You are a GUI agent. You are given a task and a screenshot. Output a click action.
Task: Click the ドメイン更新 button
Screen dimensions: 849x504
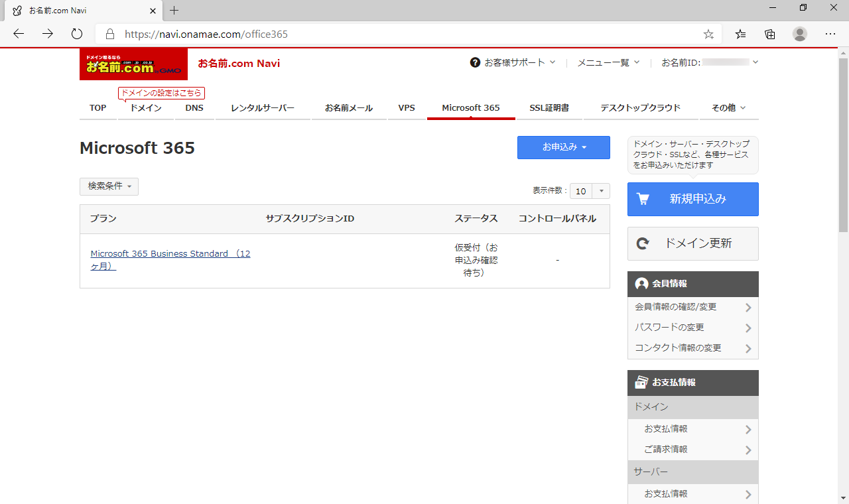[693, 243]
